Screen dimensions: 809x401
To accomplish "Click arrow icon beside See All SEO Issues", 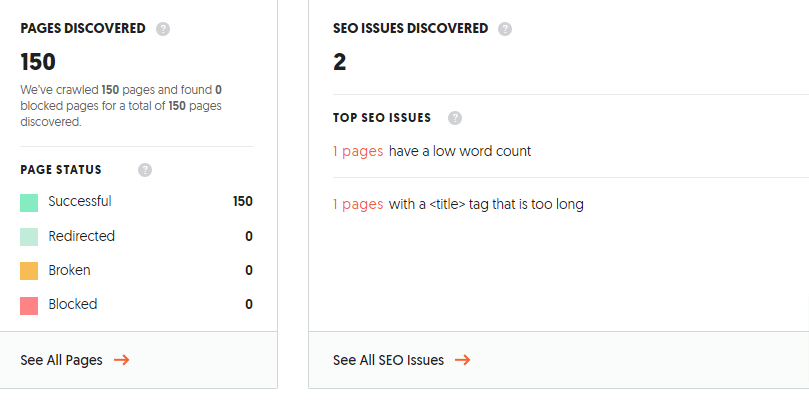I will (x=462, y=360).
